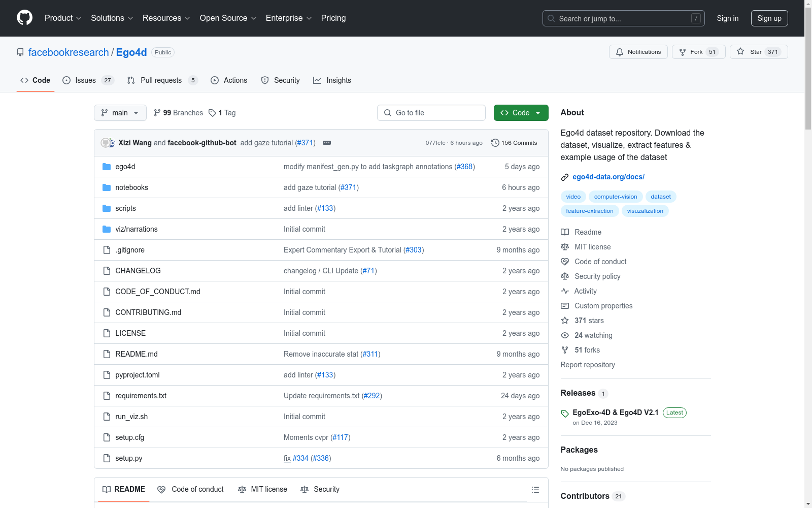Open the Insights tab
This screenshot has height=508, width=812.
point(332,80)
